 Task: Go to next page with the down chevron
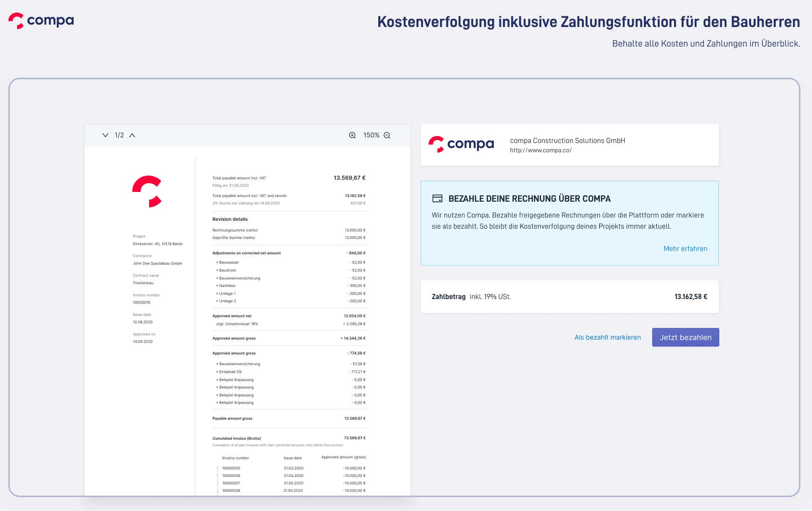point(105,135)
